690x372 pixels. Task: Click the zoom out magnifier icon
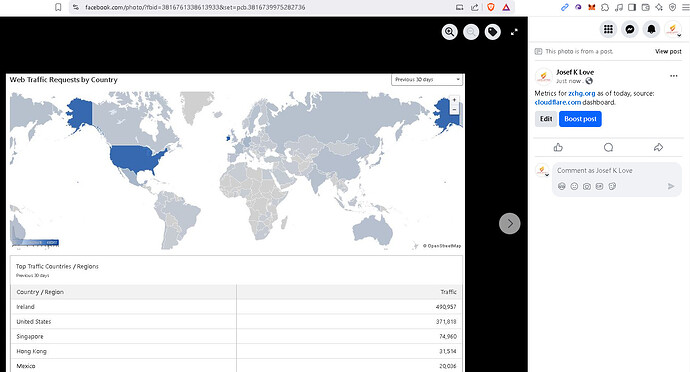point(471,32)
